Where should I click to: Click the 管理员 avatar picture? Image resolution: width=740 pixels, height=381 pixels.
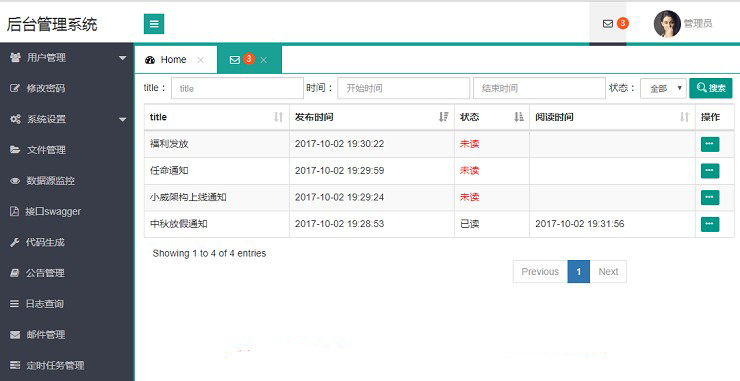tap(667, 24)
